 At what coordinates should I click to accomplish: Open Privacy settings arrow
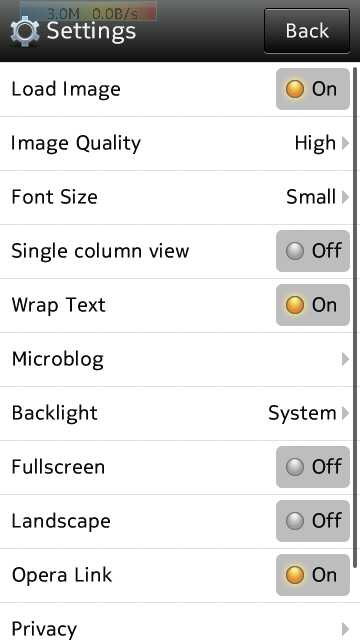pos(345,629)
